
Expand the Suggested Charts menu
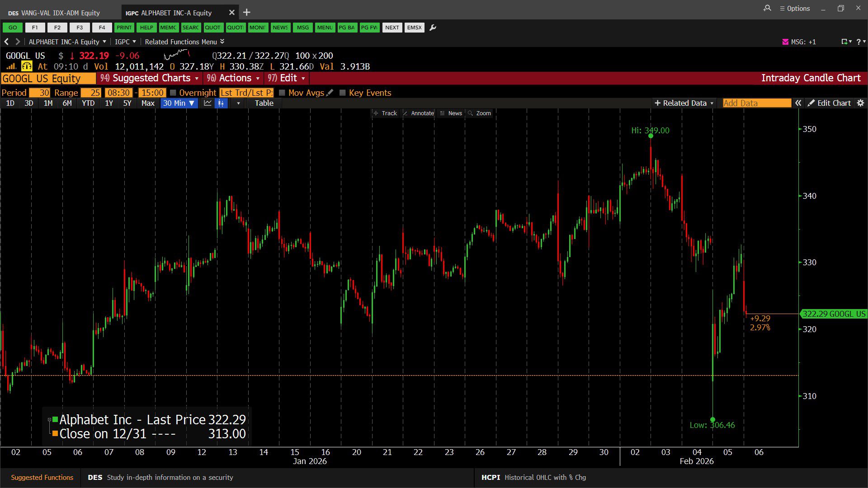pos(150,78)
